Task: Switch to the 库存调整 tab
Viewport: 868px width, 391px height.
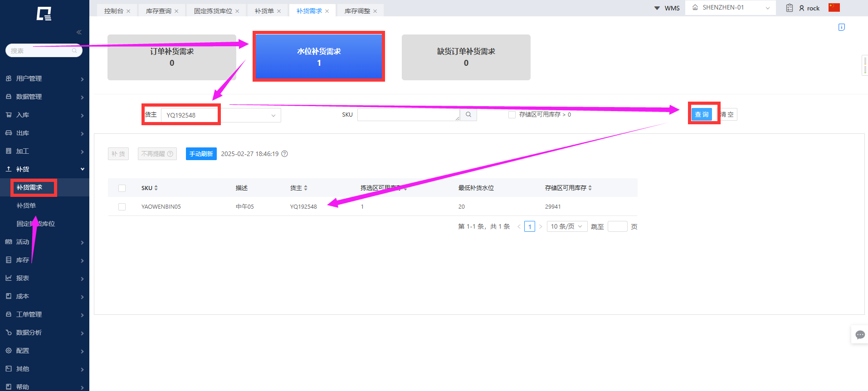Action: [357, 11]
